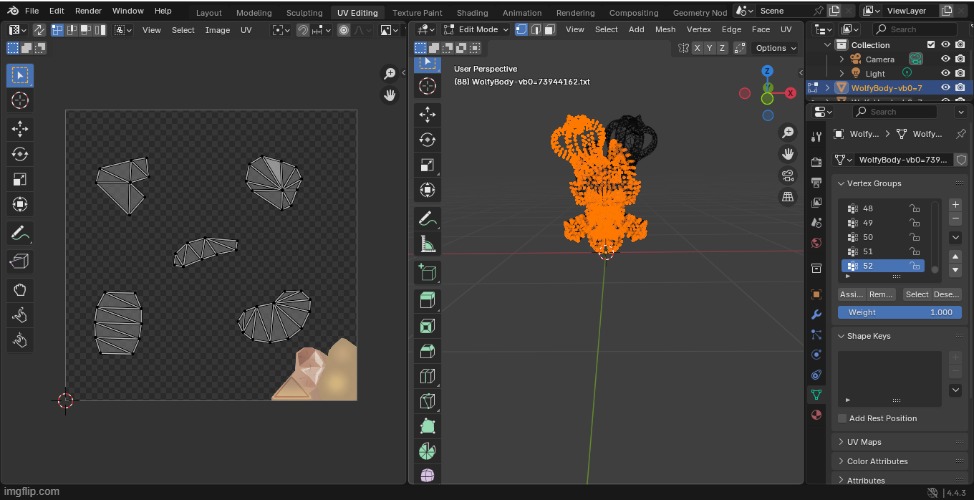974x500 pixels.
Task: Choose the UV editor Scale tool
Action: pos(20,179)
